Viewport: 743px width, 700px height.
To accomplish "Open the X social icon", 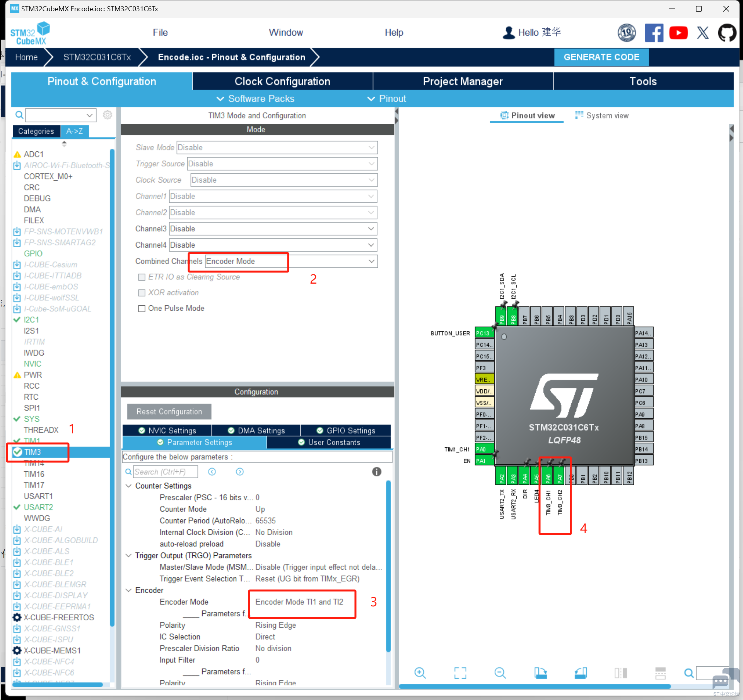I will [703, 33].
